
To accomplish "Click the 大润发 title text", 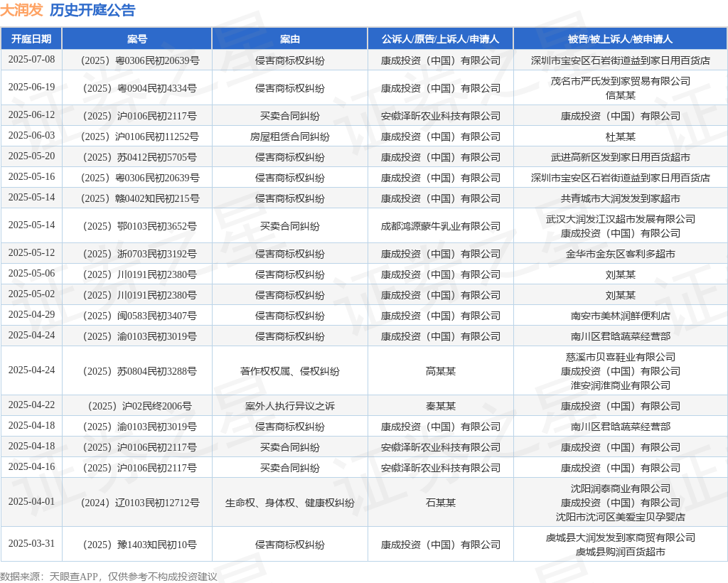I will tap(22, 10).
